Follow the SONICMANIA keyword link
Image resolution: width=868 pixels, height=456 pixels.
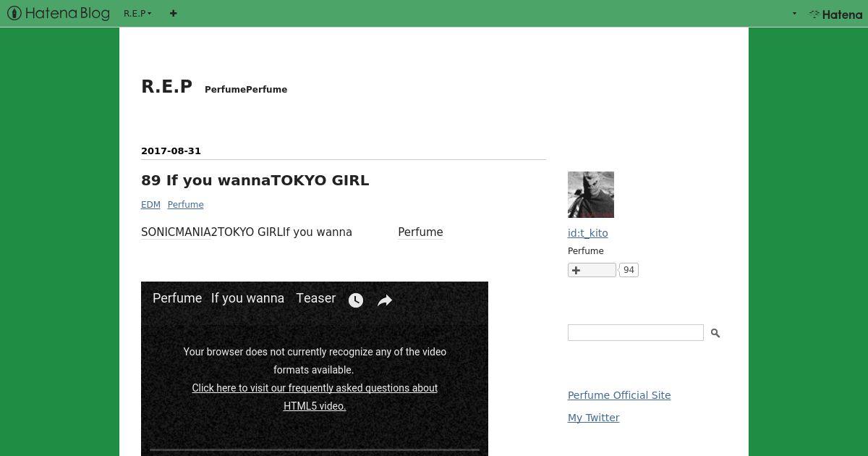pyautogui.click(x=176, y=232)
